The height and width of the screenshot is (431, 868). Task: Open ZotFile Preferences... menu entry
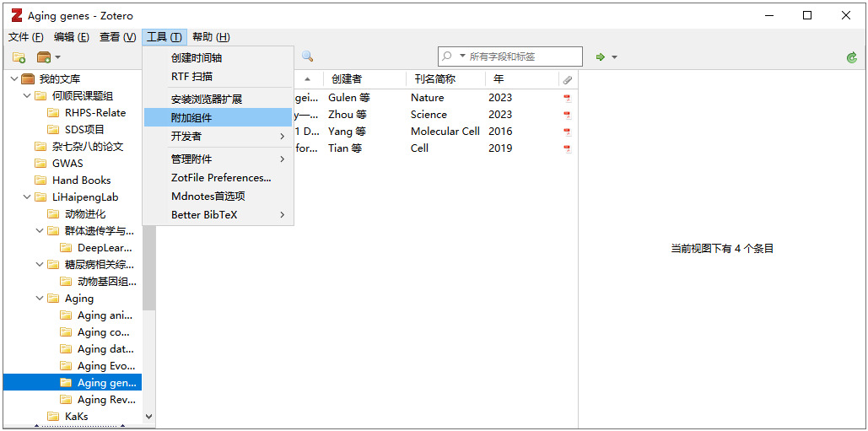click(x=218, y=178)
